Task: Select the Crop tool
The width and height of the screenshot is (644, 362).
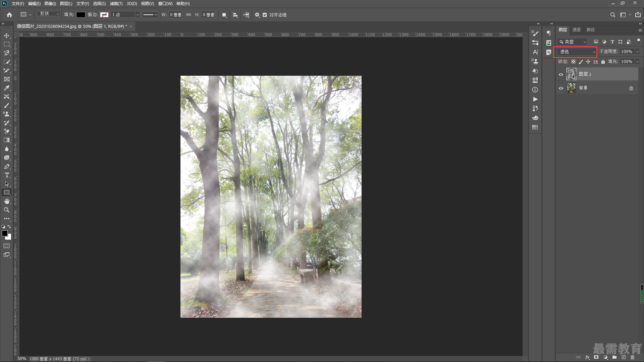Action: 7,70
